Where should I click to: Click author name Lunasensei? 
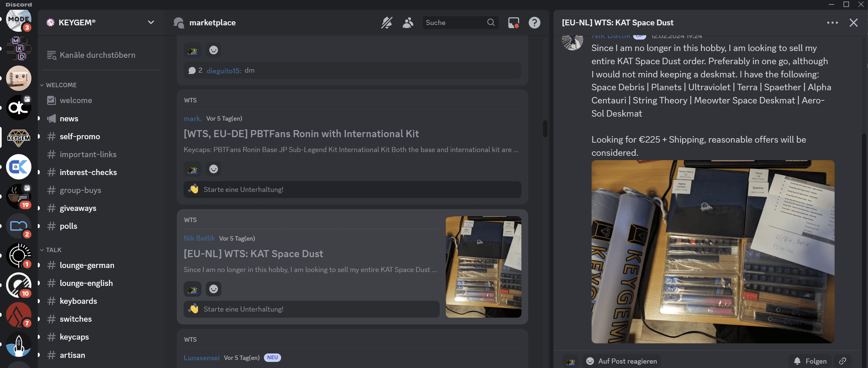click(201, 358)
